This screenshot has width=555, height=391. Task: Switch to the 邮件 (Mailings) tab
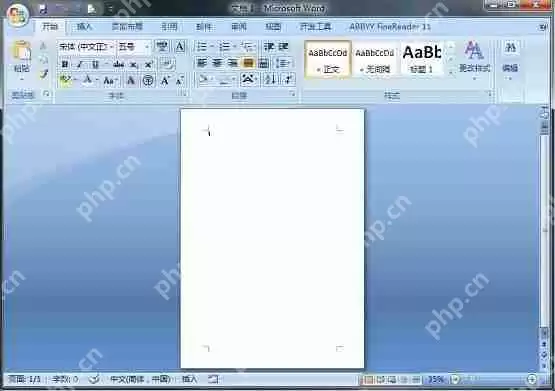point(204,27)
